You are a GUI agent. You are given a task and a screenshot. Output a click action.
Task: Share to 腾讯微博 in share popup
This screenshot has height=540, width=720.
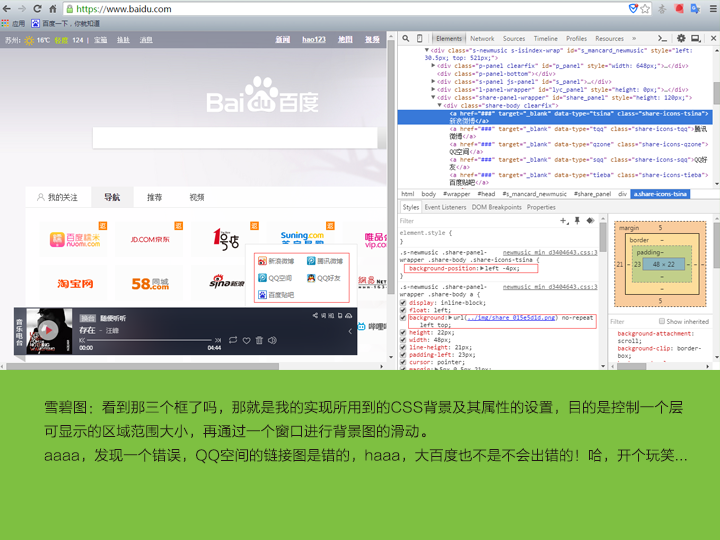pos(325,261)
